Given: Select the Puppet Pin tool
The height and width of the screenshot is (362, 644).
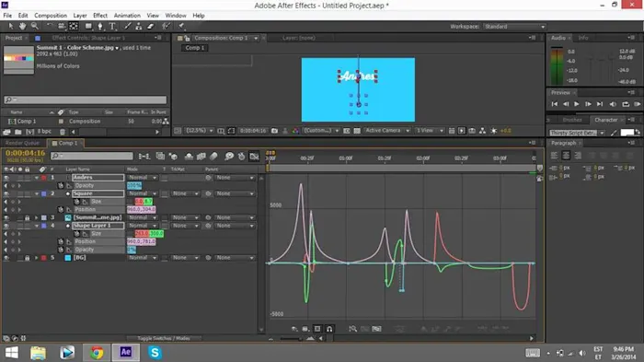Looking at the screenshot, I should [180, 27].
